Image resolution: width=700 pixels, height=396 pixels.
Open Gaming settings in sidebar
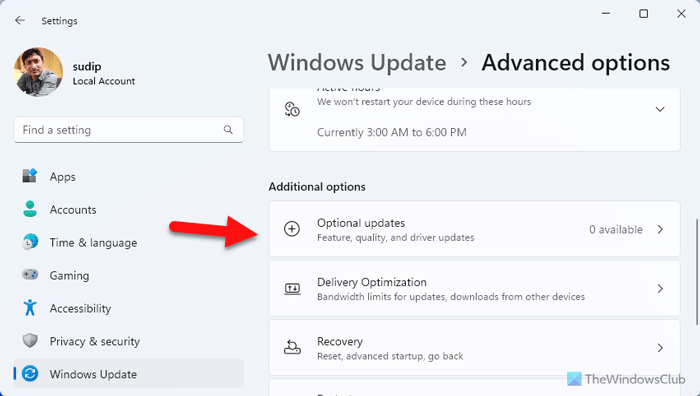click(x=129, y=275)
